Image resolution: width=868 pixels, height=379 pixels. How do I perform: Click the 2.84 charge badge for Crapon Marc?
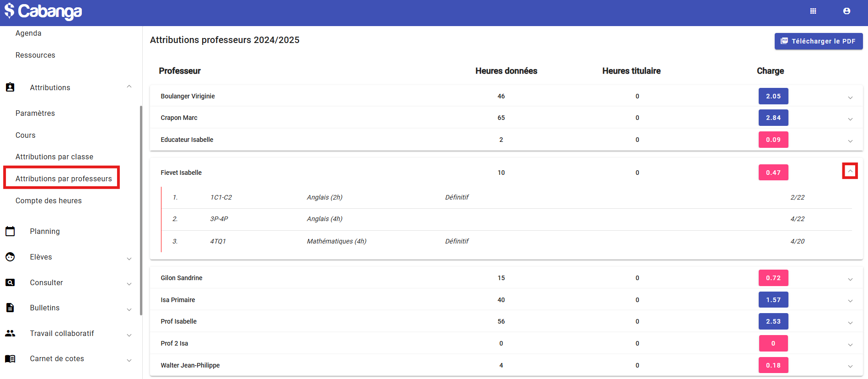point(773,118)
